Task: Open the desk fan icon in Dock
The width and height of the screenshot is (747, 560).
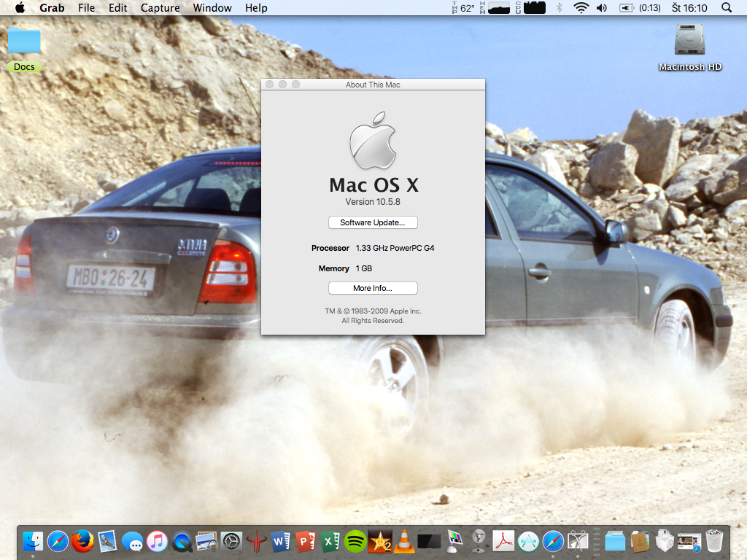Action: tap(479, 542)
